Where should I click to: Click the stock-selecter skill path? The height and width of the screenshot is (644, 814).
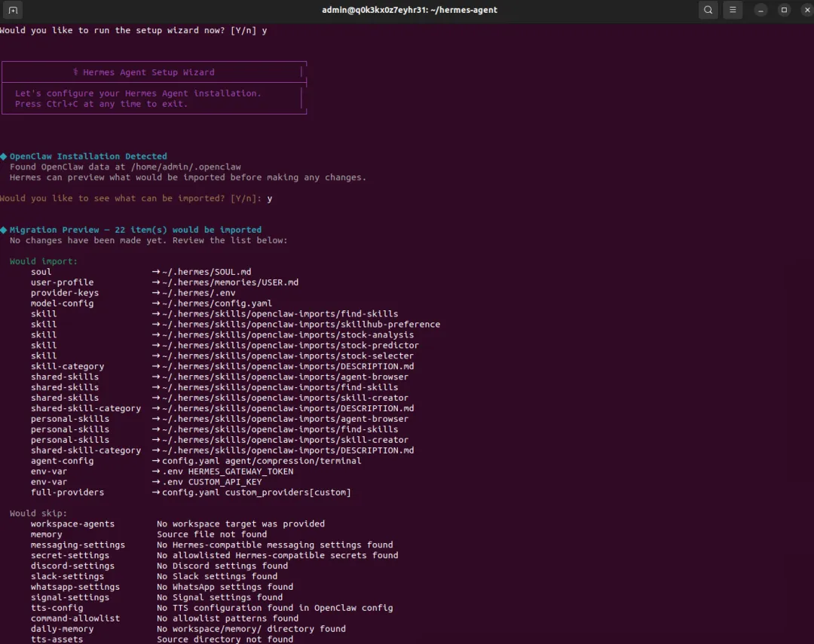click(x=288, y=356)
